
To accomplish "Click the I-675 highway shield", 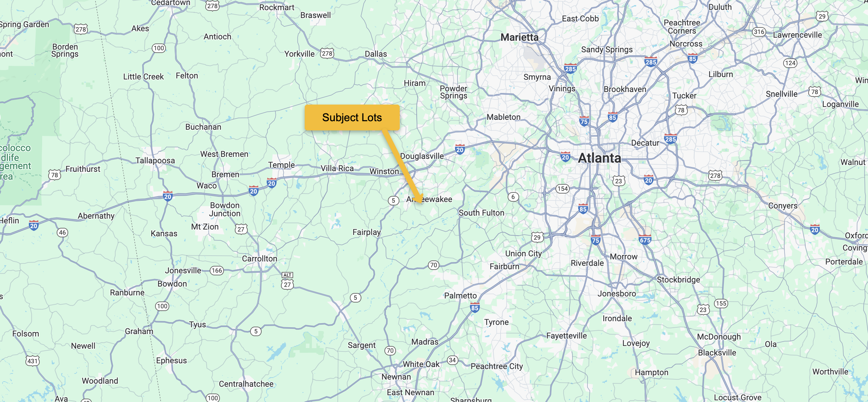I will (645, 240).
